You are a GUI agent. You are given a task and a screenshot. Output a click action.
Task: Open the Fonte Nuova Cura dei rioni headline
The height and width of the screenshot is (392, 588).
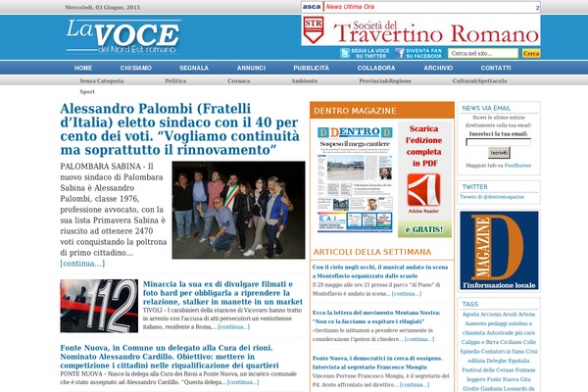point(170,357)
